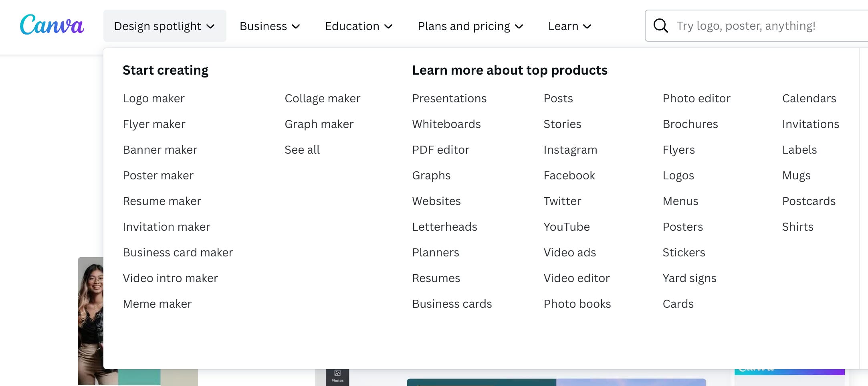Select See all under Start creating
The width and height of the screenshot is (868, 386).
point(302,150)
